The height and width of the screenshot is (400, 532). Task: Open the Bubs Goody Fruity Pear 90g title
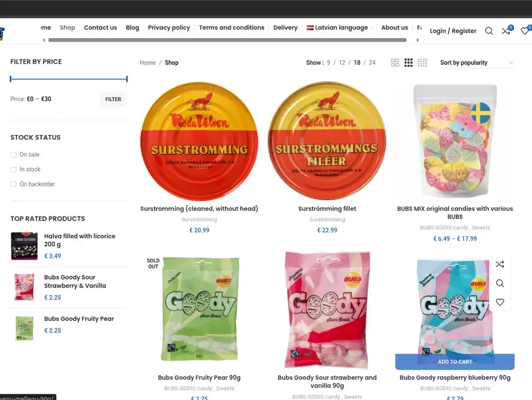[x=199, y=377]
